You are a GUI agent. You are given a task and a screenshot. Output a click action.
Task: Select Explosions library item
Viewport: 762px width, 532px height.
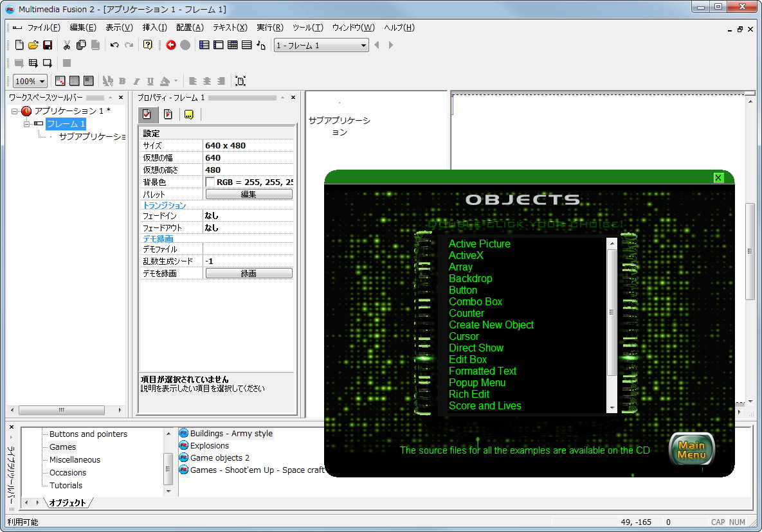(209, 446)
